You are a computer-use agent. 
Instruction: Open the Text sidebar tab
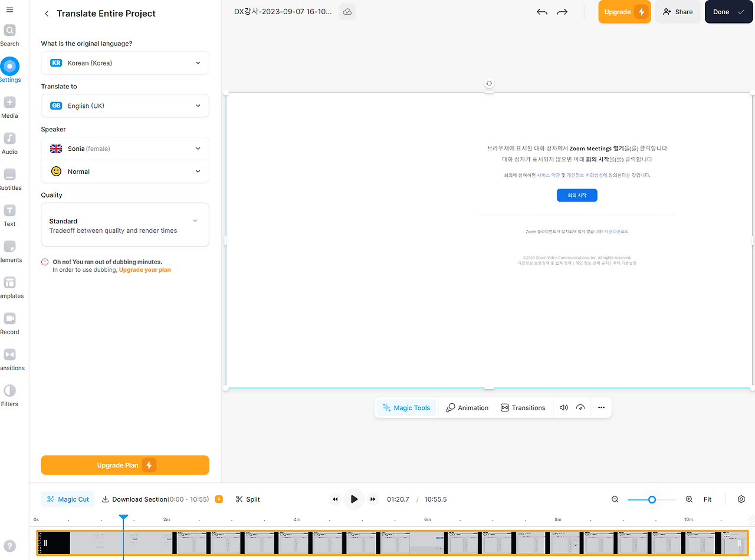(9, 215)
